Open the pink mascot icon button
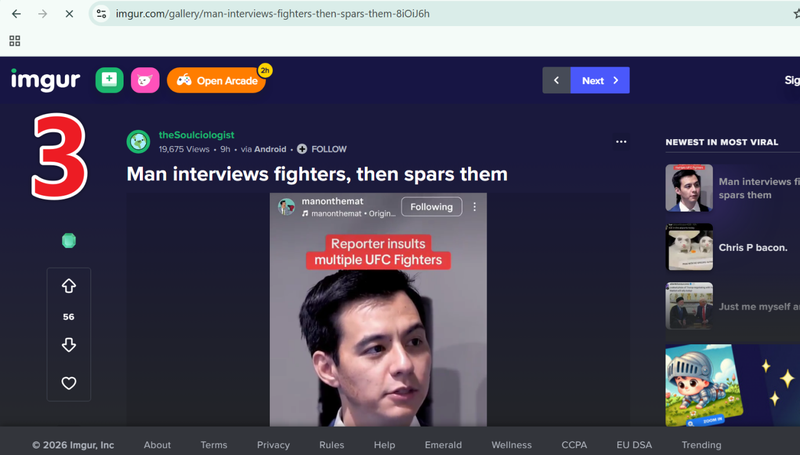Screen dimensions: 800x455 145,80
